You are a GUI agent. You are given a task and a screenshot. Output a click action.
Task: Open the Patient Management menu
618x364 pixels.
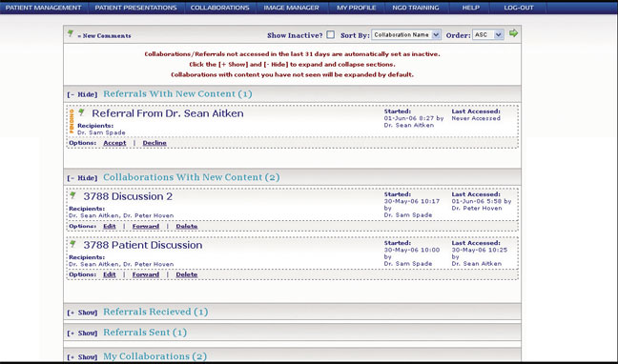tap(43, 8)
